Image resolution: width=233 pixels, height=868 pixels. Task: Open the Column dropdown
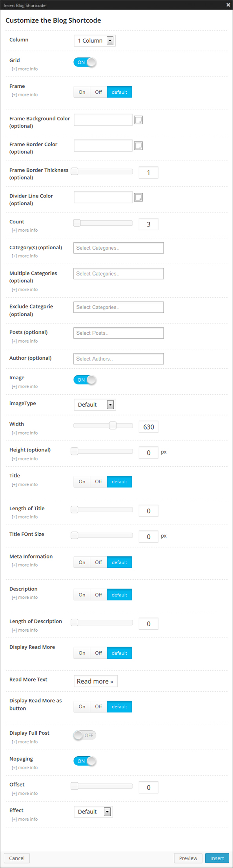[x=94, y=40]
